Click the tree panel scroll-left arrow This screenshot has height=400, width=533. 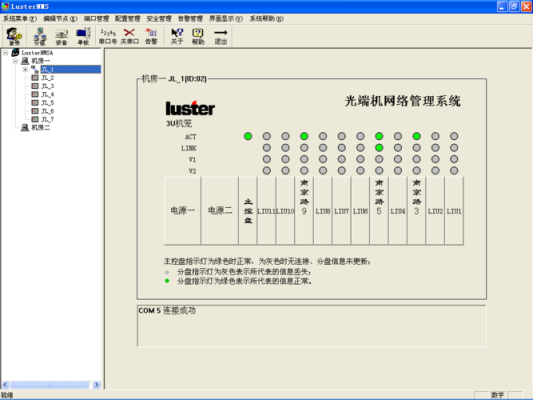coord(5,384)
